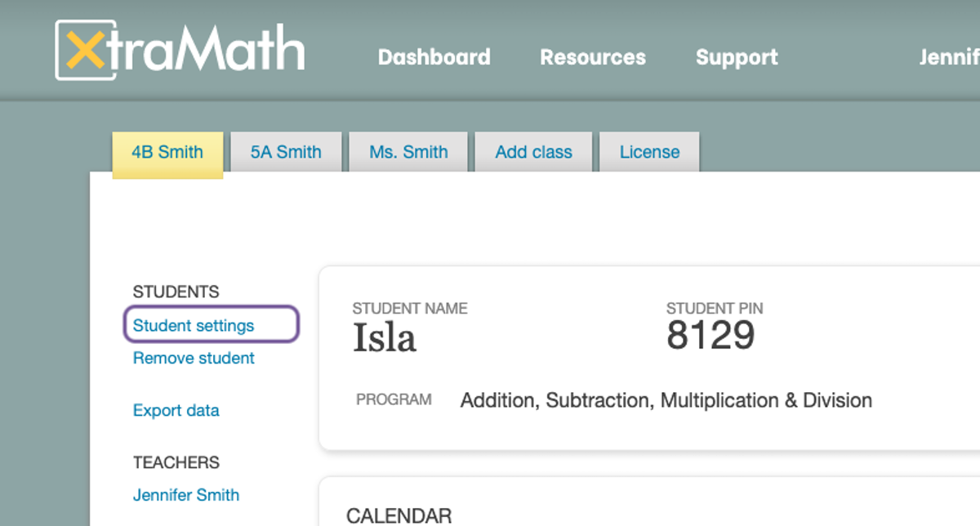Click the Add class tab
This screenshot has height=526, width=980.
(x=533, y=152)
